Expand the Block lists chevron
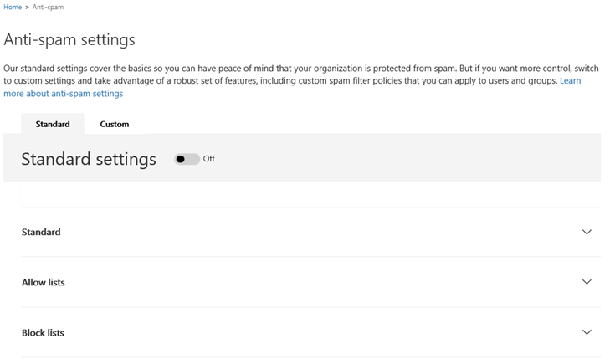615x364 pixels. pos(587,332)
